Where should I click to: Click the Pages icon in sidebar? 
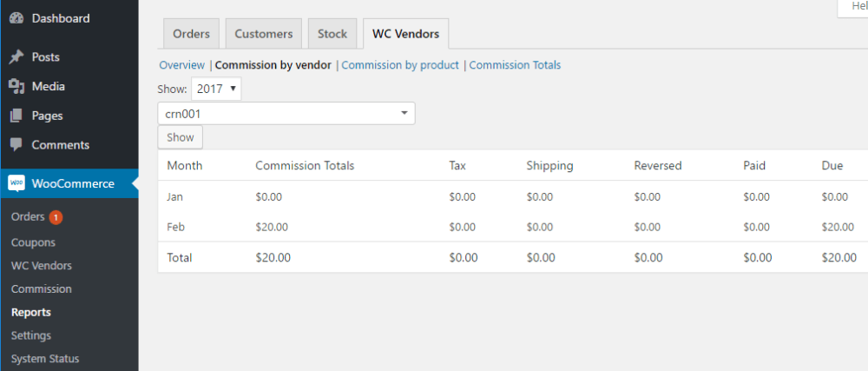pyautogui.click(x=16, y=116)
